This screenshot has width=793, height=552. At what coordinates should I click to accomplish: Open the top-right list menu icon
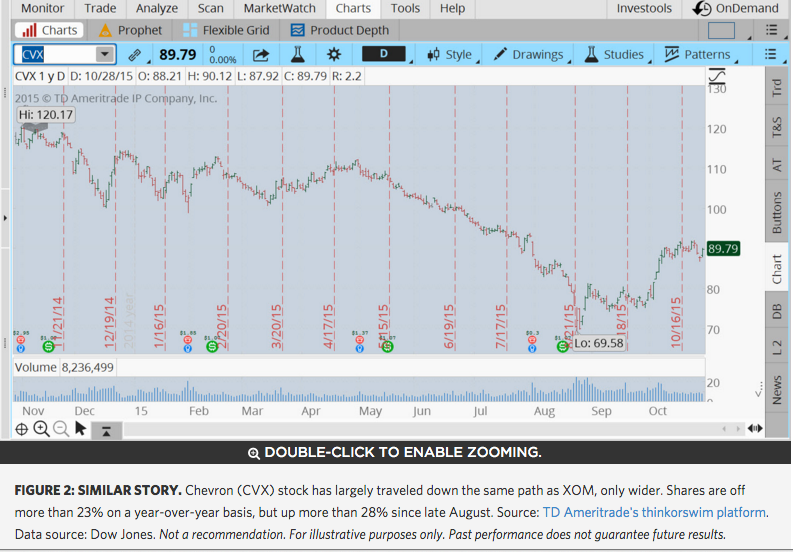point(771,30)
